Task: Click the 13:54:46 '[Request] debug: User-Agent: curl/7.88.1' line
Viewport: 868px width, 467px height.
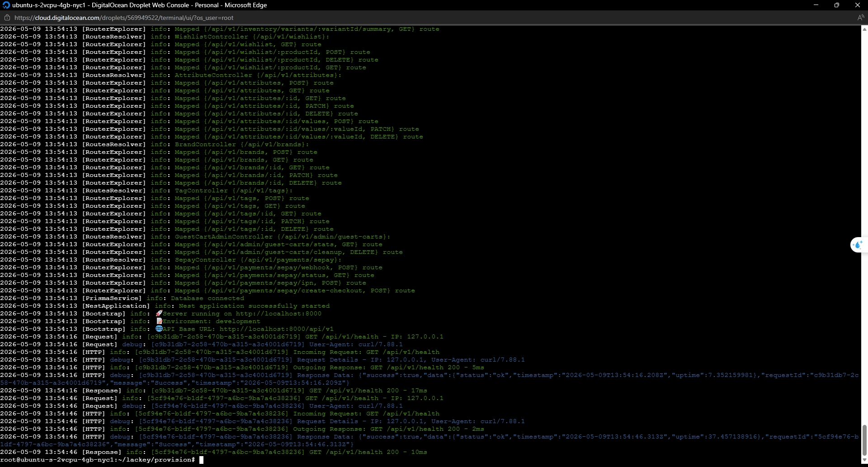Action: tap(201, 406)
